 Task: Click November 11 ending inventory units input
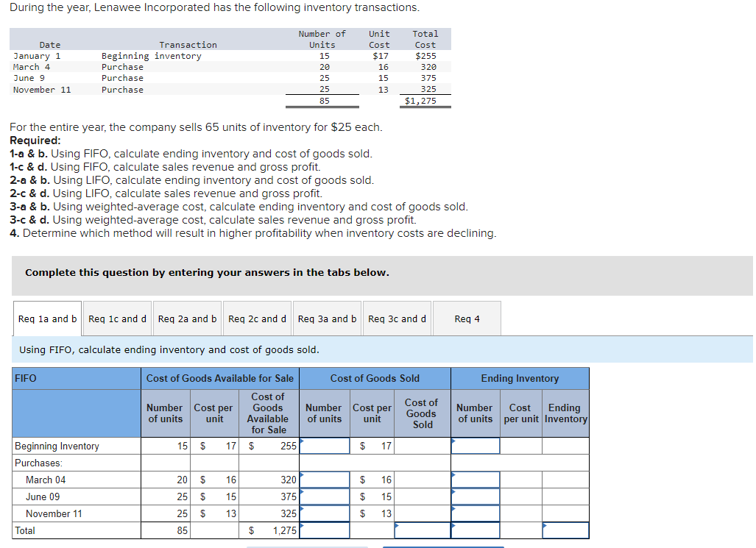[x=476, y=513]
